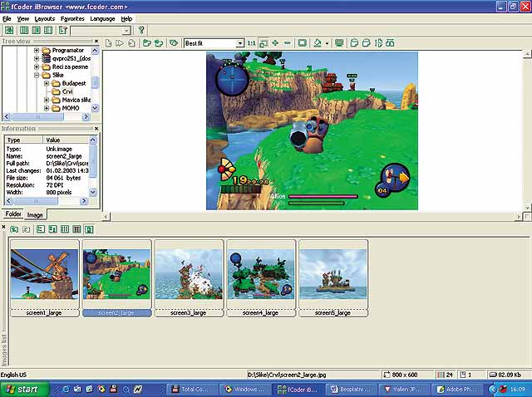Select the screen4_large thumbnail
Image resolution: width=532 pixels, height=397 pixels.
coord(261,278)
